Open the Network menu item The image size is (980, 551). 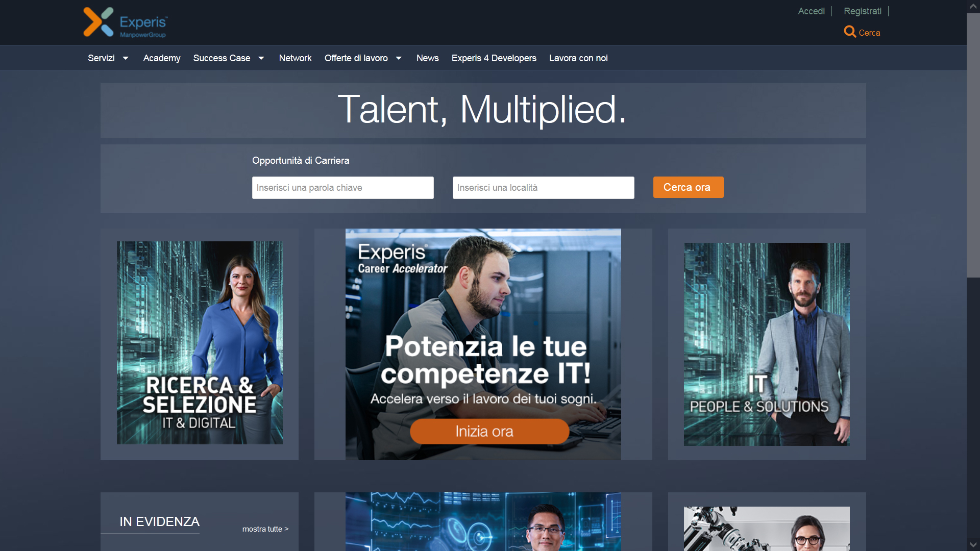pos(295,58)
